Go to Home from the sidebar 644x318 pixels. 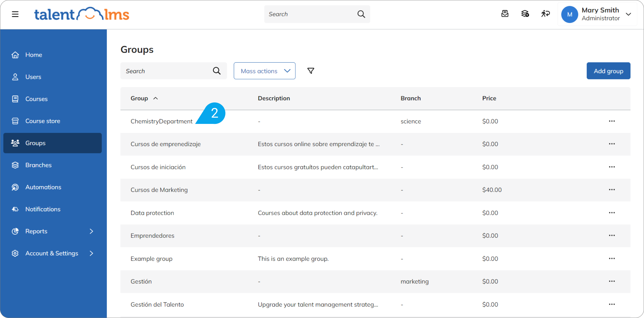pos(34,55)
